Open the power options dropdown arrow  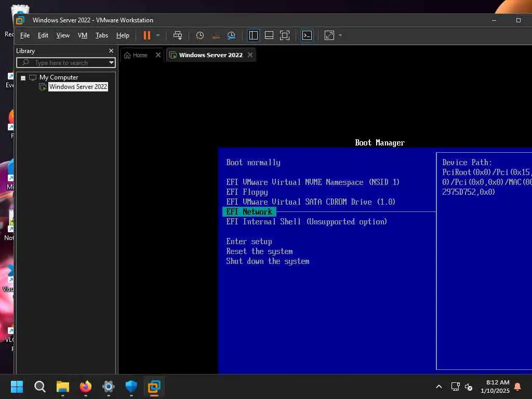pyautogui.click(x=158, y=35)
